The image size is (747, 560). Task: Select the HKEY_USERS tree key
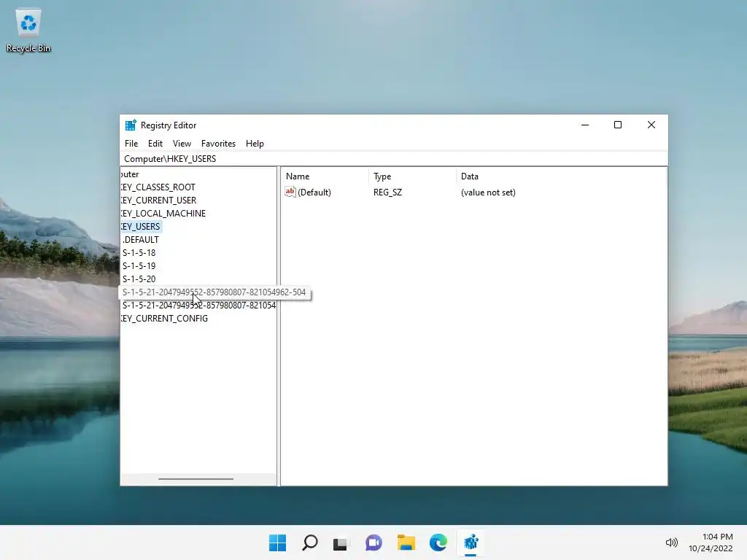tap(141, 227)
